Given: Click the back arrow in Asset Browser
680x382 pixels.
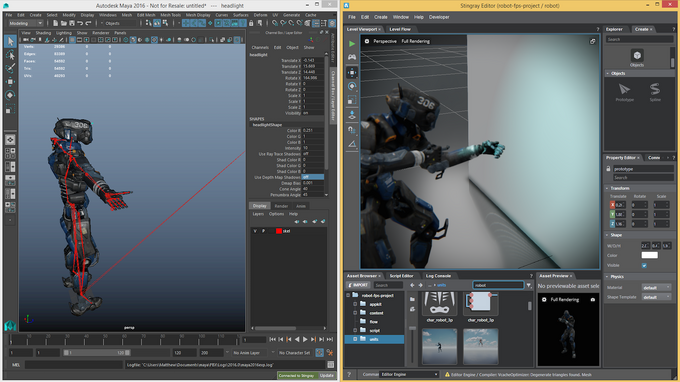Looking at the screenshot, I should 412,285.
